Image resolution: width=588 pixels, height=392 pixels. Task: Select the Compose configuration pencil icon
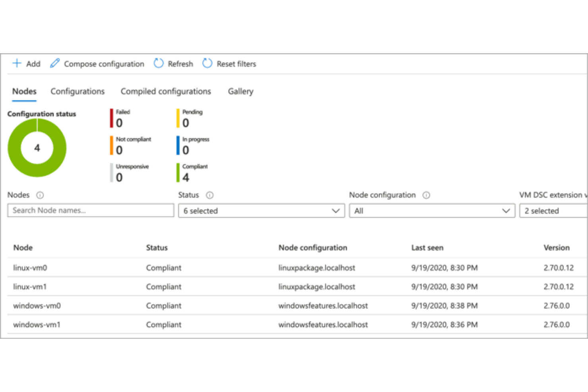(54, 63)
